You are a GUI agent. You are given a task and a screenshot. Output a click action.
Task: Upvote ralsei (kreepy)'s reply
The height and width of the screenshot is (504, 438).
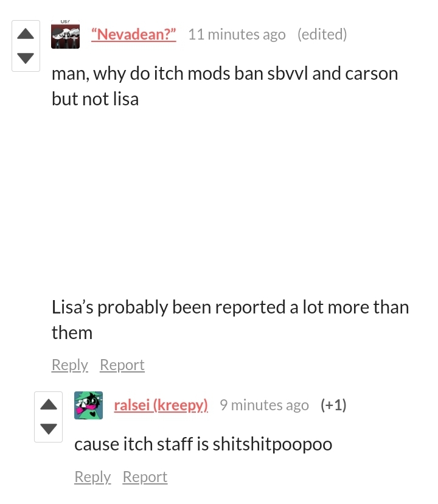pyautogui.click(x=49, y=404)
